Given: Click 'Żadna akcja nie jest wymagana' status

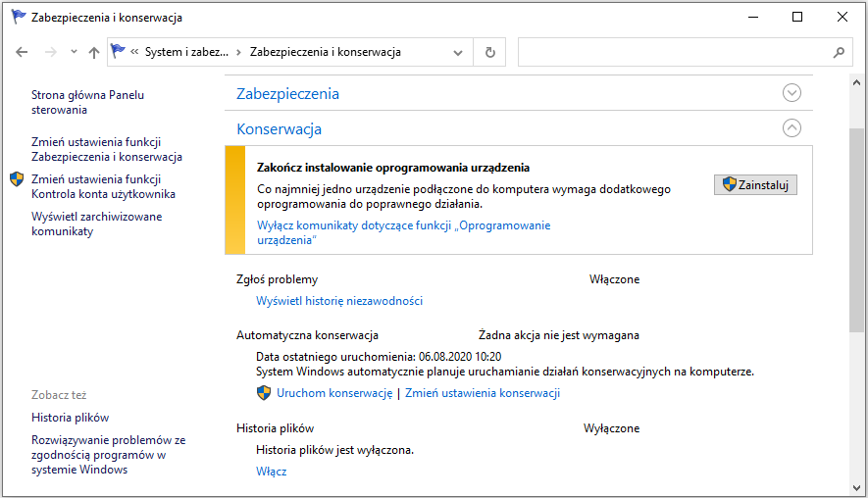Looking at the screenshot, I should tap(558, 335).
